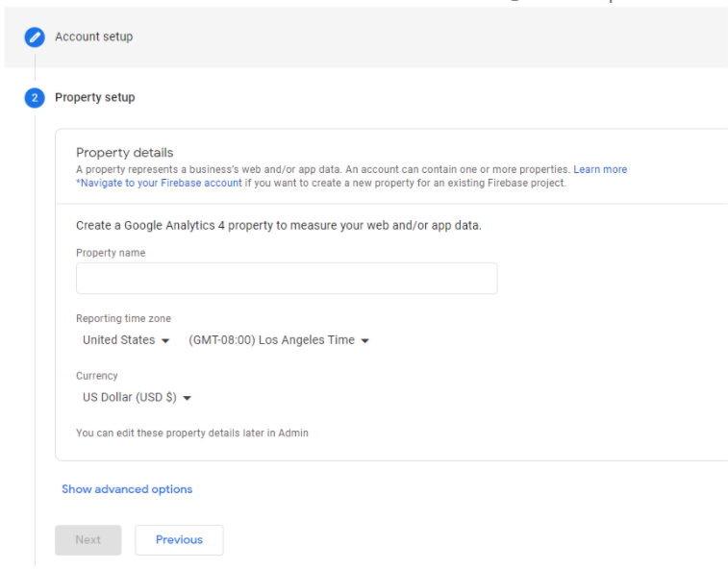Click the pencil icon beside Account setup
Screen dimensions: 728x570
click(35, 37)
